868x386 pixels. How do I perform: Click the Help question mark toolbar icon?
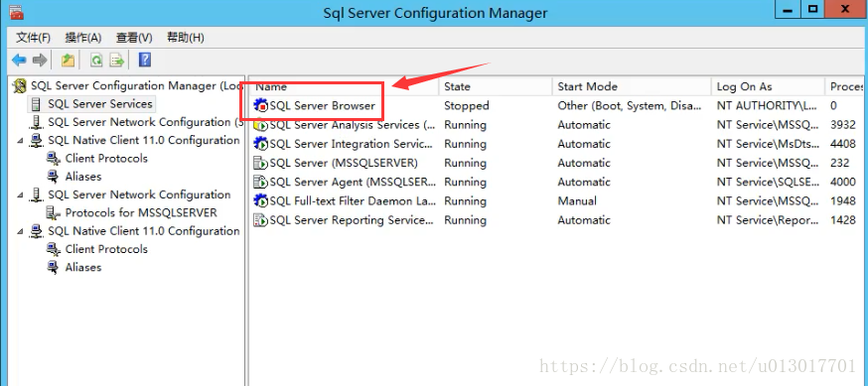(x=144, y=60)
